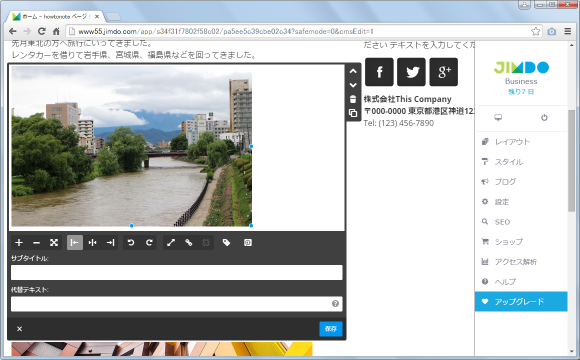Click the アップグレード upgrade button
This screenshot has height=360, width=580.
click(521, 302)
